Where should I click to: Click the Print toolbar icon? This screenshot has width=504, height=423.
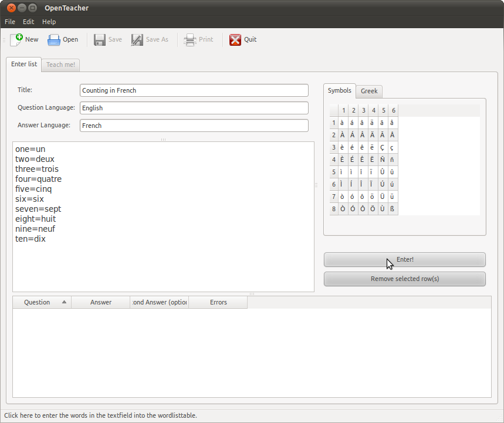coord(190,39)
